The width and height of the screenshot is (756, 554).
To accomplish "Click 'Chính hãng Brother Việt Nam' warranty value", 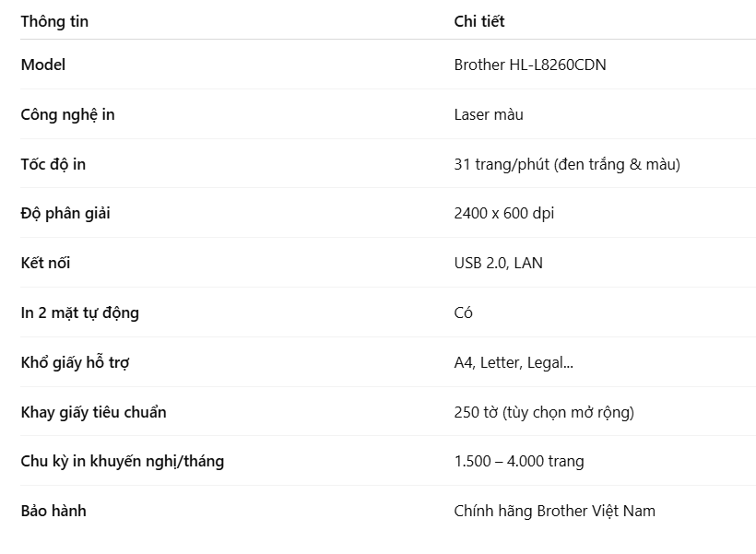I will (554, 511).
